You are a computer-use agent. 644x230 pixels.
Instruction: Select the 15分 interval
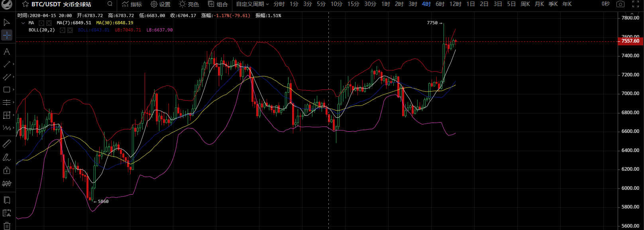353,4
